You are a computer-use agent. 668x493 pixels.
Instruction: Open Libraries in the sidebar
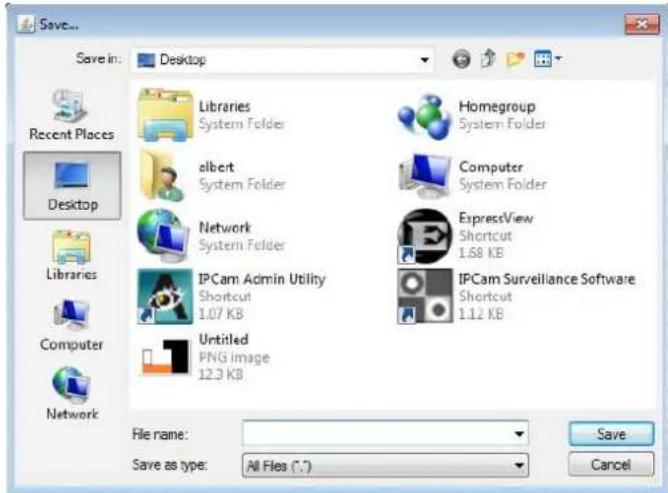point(72,255)
